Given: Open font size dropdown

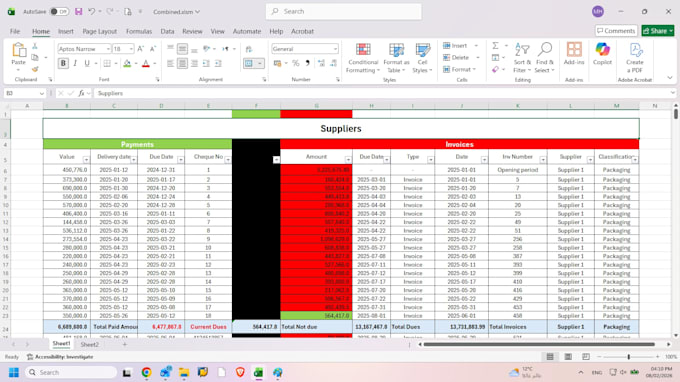Looking at the screenshot, I should 131,49.
